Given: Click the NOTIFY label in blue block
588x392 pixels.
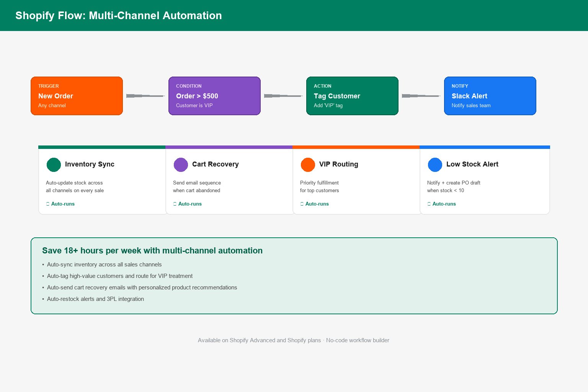Looking at the screenshot, I should point(460,86).
